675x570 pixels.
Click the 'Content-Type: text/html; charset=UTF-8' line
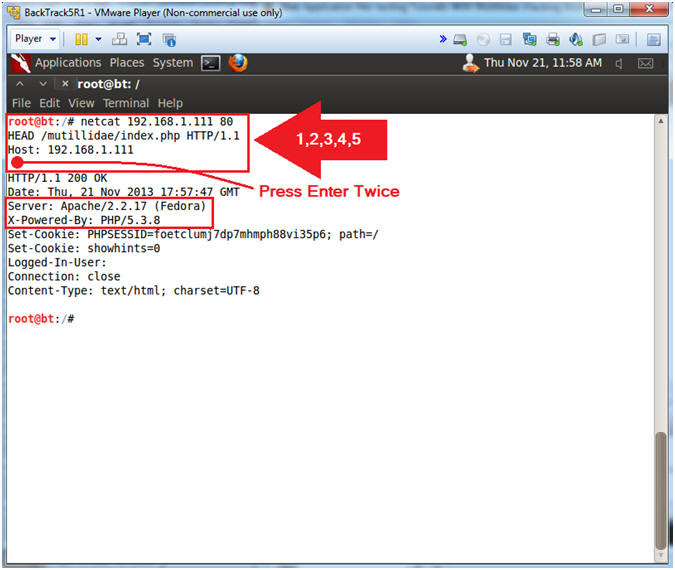pos(133,291)
